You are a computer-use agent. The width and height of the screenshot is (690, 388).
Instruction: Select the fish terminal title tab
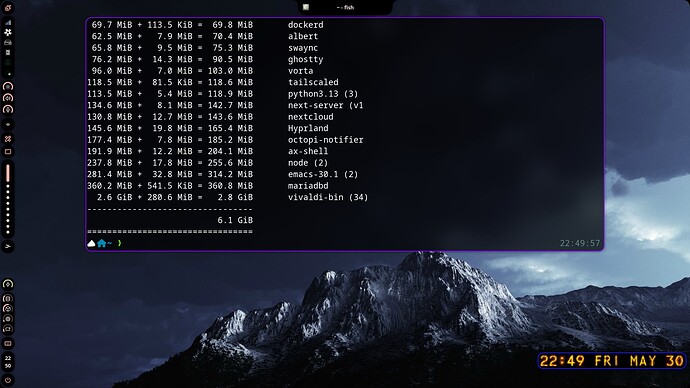pos(345,7)
